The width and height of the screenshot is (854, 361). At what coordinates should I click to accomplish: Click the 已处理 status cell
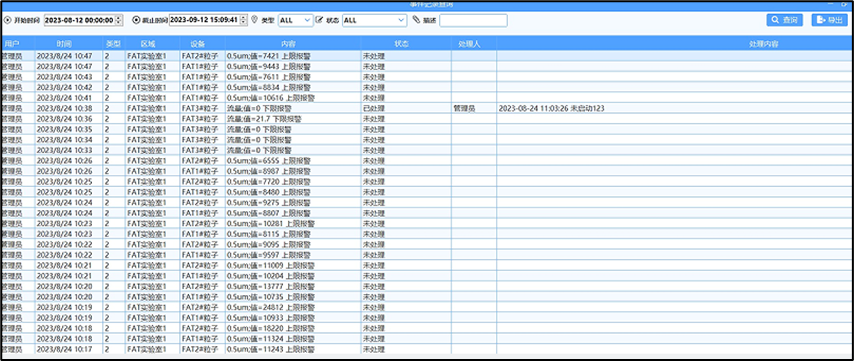406,108
